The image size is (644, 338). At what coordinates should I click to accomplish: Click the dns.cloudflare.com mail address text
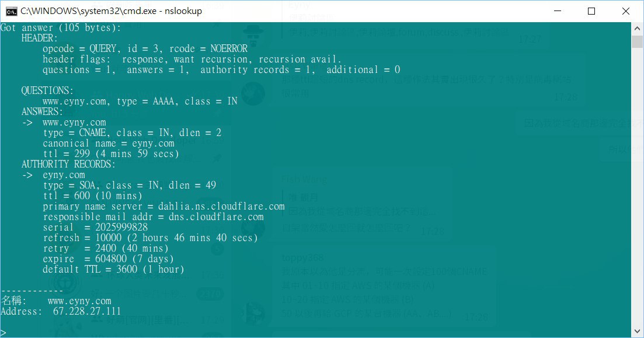216,217
